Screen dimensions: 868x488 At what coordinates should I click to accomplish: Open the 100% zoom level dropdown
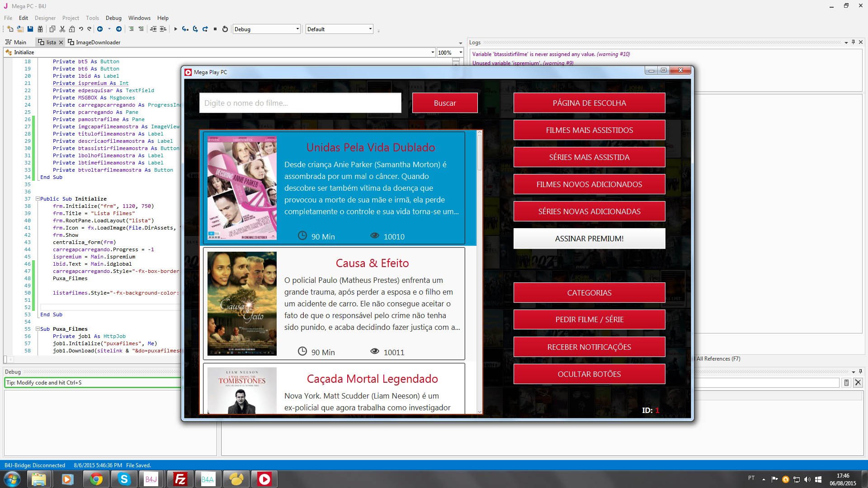[460, 52]
